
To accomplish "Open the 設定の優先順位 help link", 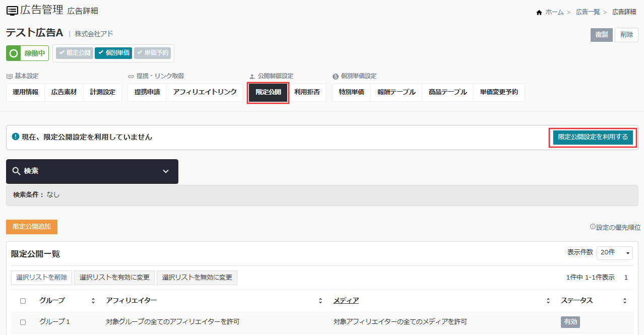I will (618, 227).
